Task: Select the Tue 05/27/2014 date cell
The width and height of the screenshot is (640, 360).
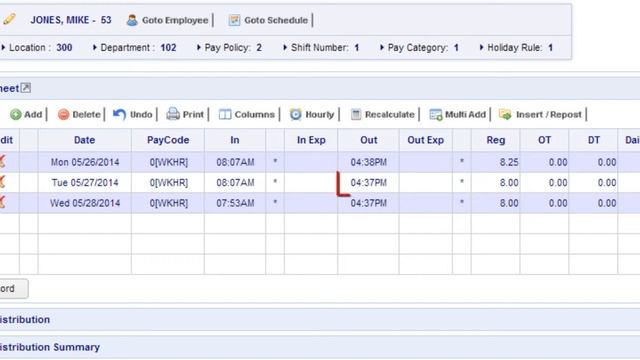Action: click(85, 182)
